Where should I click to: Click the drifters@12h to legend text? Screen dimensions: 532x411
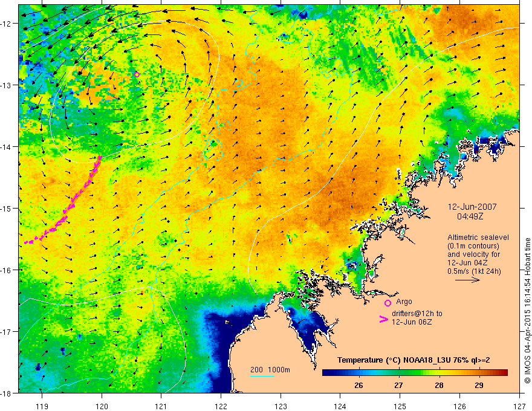417,314
